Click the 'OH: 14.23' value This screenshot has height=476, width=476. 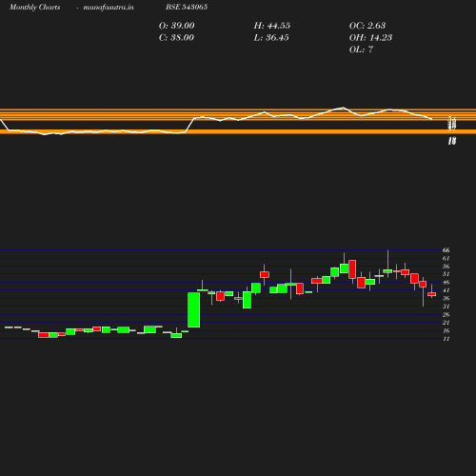(x=370, y=38)
